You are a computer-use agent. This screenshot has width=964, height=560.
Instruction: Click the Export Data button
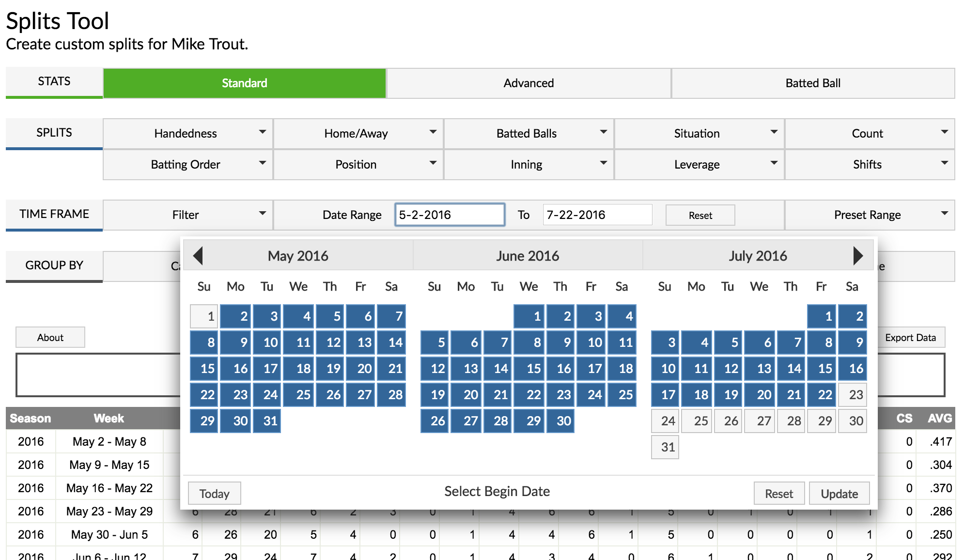pos(911,337)
